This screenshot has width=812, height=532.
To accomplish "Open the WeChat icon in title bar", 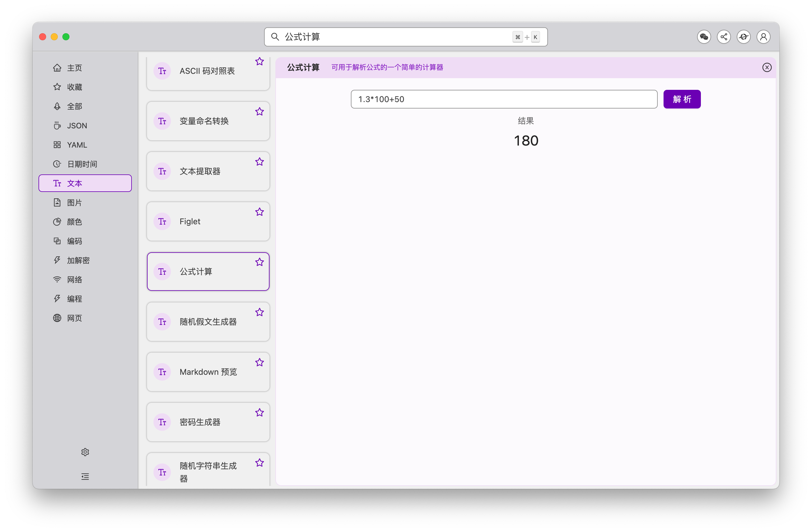I will pyautogui.click(x=704, y=37).
